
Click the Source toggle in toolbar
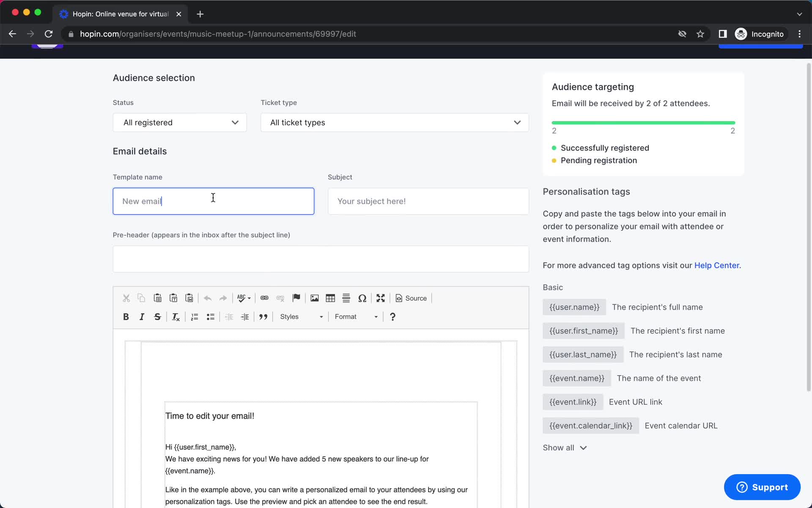(x=411, y=298)
